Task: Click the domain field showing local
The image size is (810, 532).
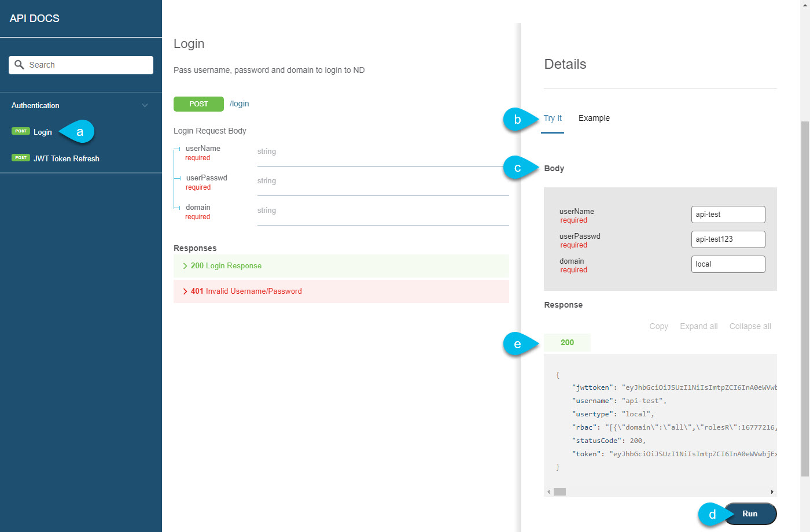Action: [728, 264]
